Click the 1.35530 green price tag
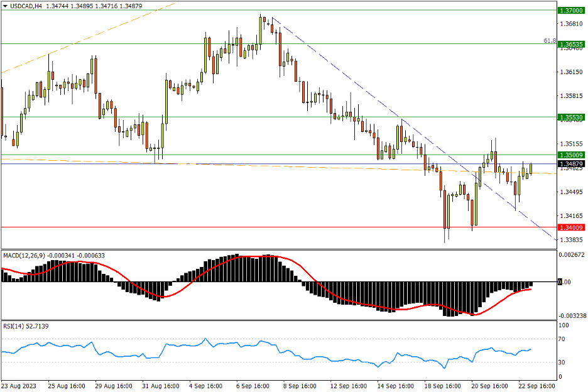This screenshot has width=588, height=392. tap(572, 117)
